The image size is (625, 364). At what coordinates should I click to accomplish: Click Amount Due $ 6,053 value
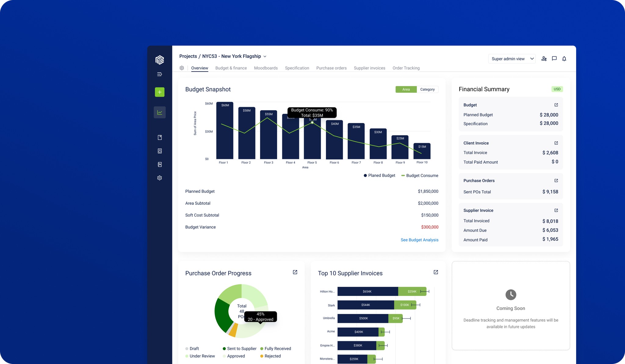pos(550,230)
